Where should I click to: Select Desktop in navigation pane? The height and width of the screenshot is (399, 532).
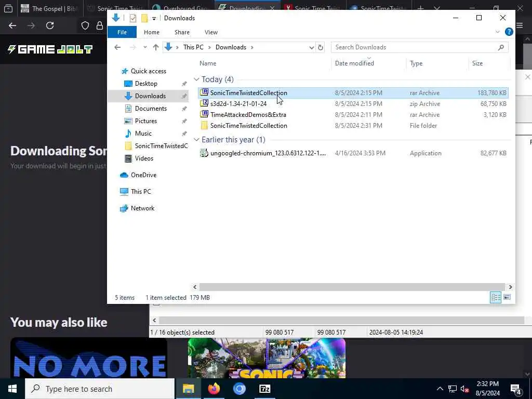[146, 84]
